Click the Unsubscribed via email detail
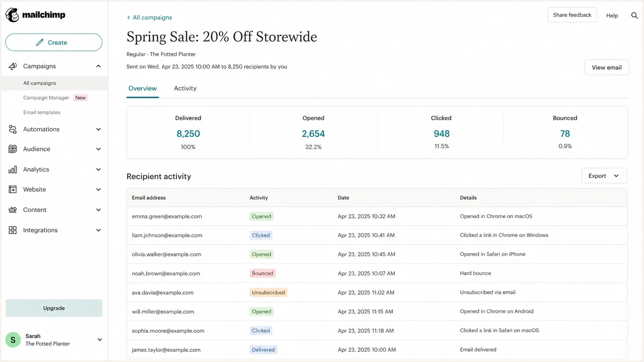Image resolution: width=644 pixels, height=362 pixels. click(488, 292)
